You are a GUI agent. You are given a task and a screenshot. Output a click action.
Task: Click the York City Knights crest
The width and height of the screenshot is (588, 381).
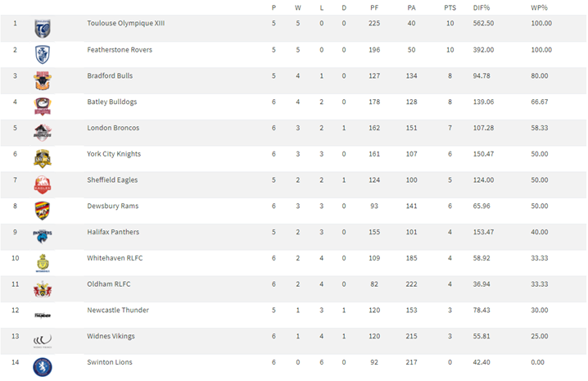pos(43,158)
